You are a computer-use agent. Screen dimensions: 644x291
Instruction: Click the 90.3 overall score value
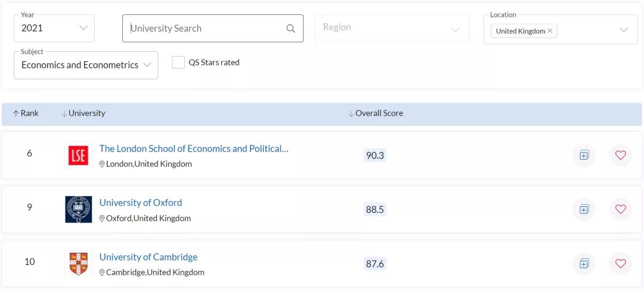pos(374,155)
